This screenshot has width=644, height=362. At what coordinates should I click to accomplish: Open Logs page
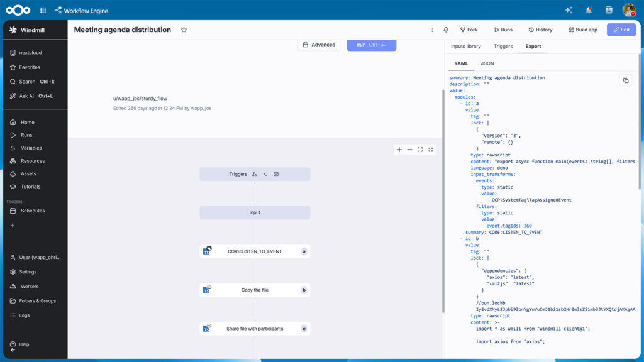[x=35, y=315]
